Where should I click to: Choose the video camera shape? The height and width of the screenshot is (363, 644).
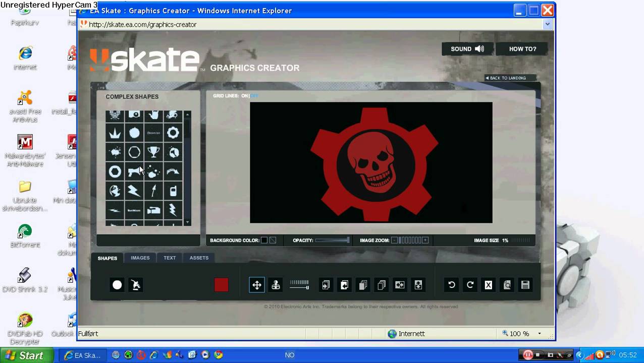pyautogui.click(x=153, y=210)
